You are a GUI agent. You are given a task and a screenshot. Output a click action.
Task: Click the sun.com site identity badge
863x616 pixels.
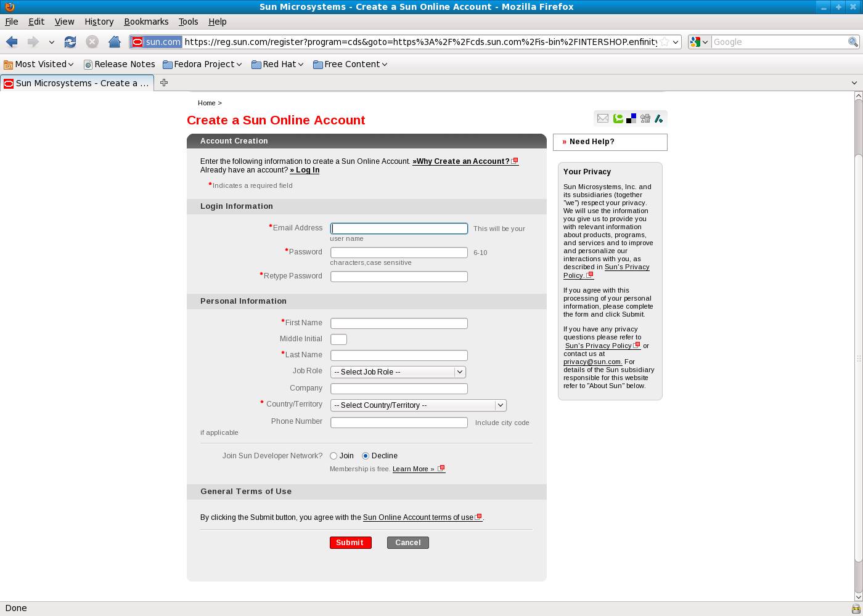[157, 42]
